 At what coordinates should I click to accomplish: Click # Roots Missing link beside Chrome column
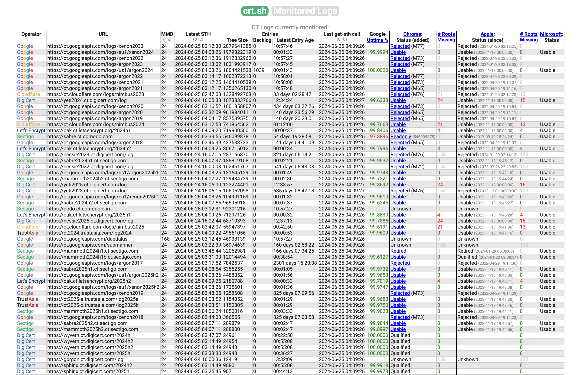[446, 37]
